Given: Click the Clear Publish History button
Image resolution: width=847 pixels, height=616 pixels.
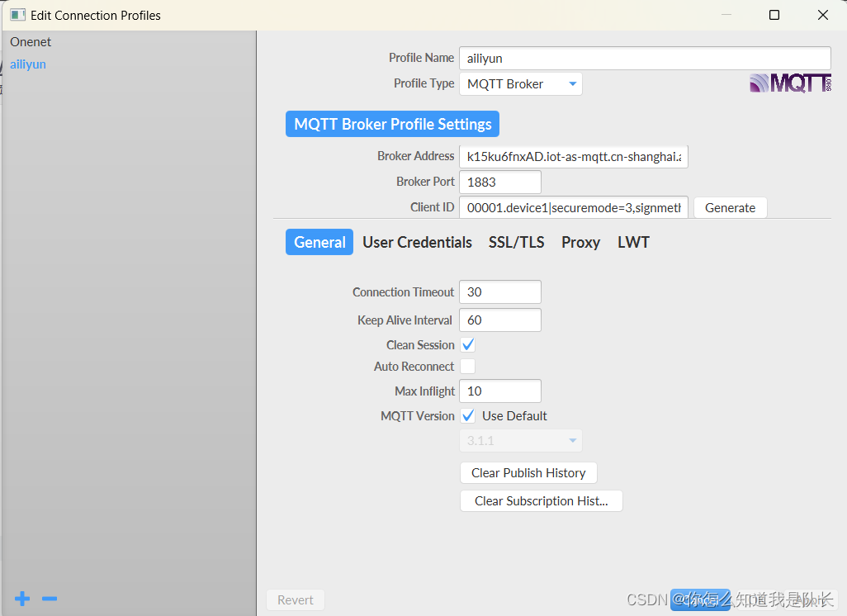Looking at the screenshot, I should [528, 472].
